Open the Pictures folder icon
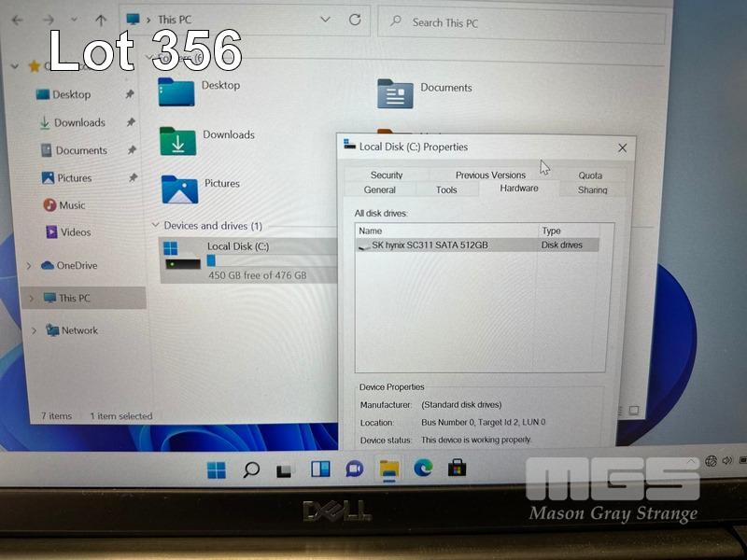This screenshot has height=560, width=747. pos(179,189)
